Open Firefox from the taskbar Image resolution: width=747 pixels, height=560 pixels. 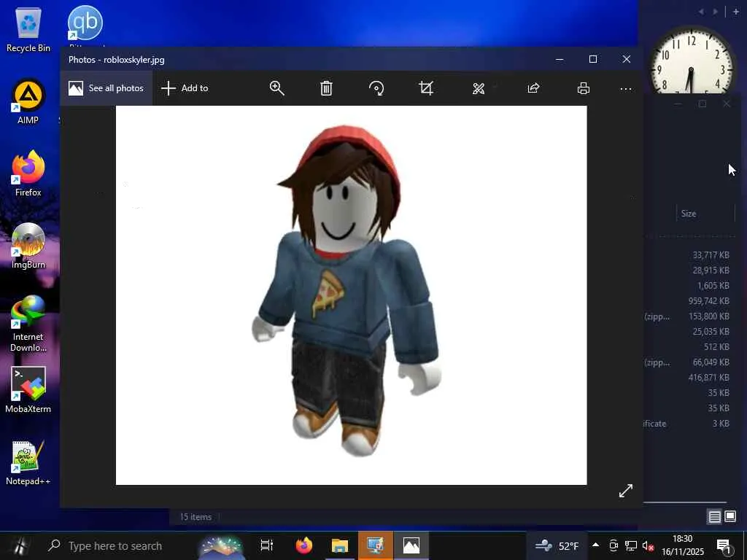(x=304, y=545)
